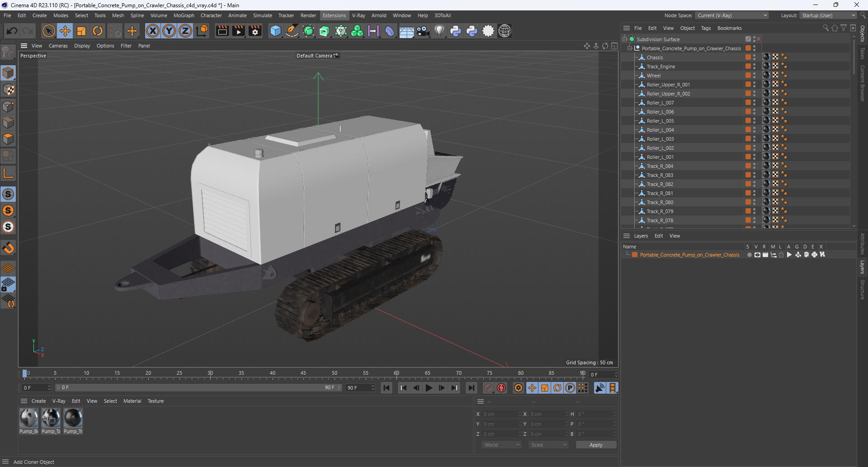Open Object Manager Tags menu
The height and width of the screenshot is (467, 868).
pyautogui.click(x=706, y=28)
